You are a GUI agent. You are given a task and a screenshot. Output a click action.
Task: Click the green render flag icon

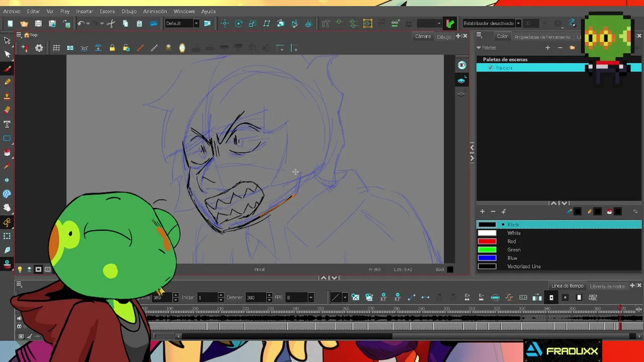click(450, 24)
